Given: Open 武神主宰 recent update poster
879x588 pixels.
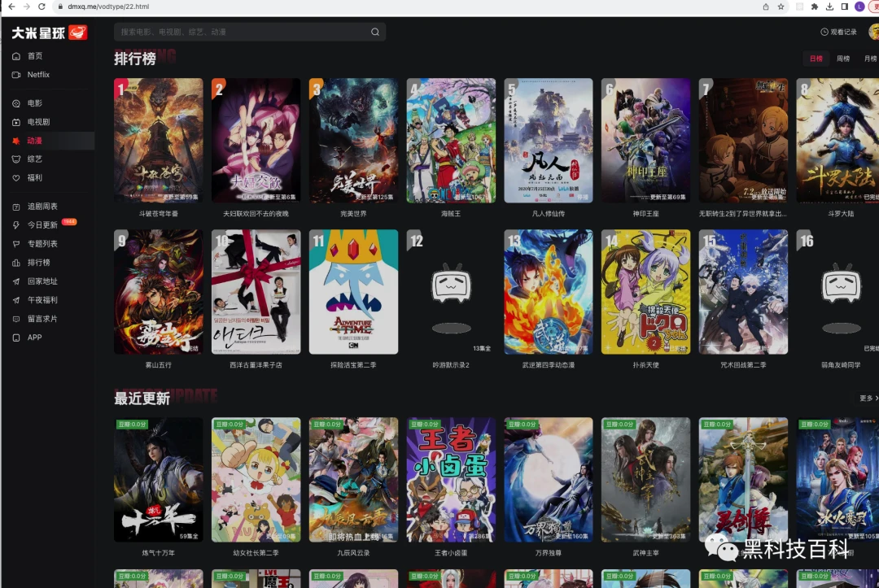Looking at the screenshot, I should click(x=645, y=480).
